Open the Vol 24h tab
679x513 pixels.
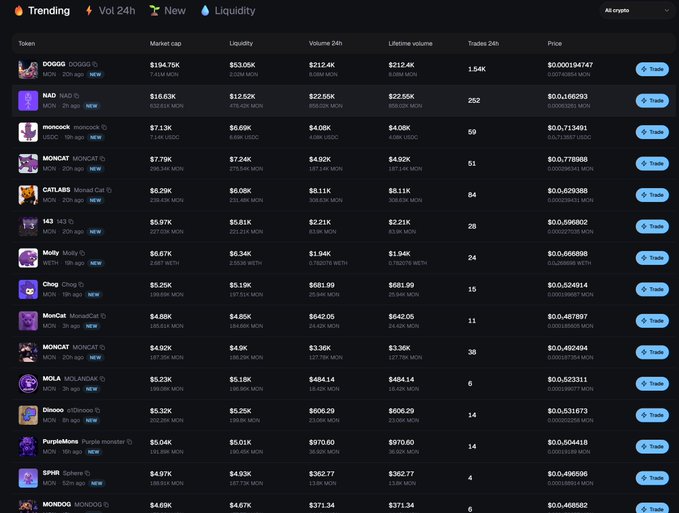pos(110,11)
